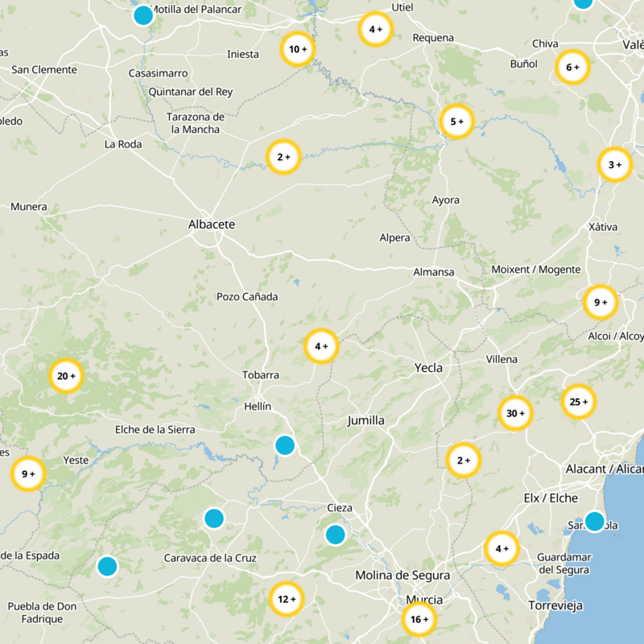
Task: Select the blue point above Caravaca de la Cruz
Action: click(x=214, y=518)
